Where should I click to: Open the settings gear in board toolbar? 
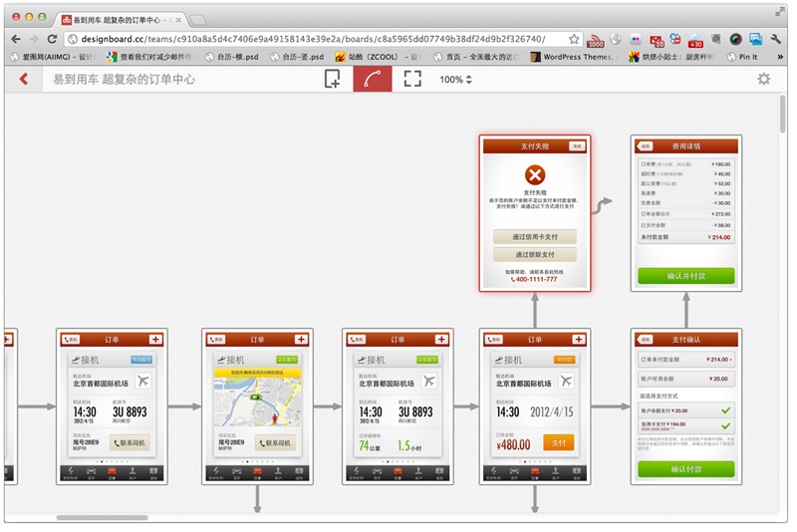click(764, 79)
